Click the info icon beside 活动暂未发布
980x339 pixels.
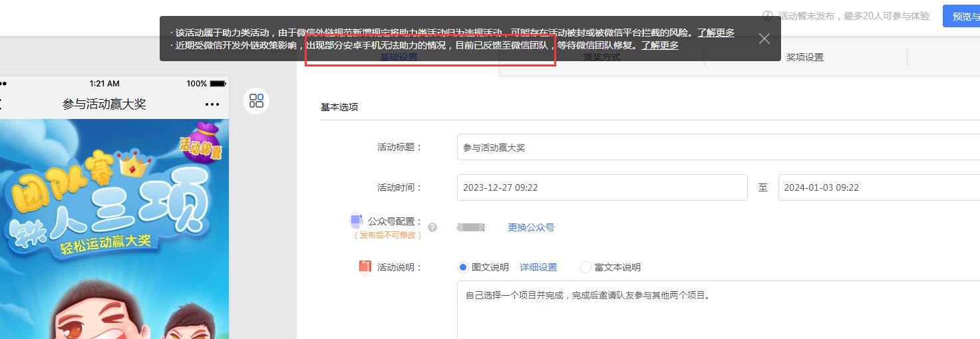[x=768, y=16]
